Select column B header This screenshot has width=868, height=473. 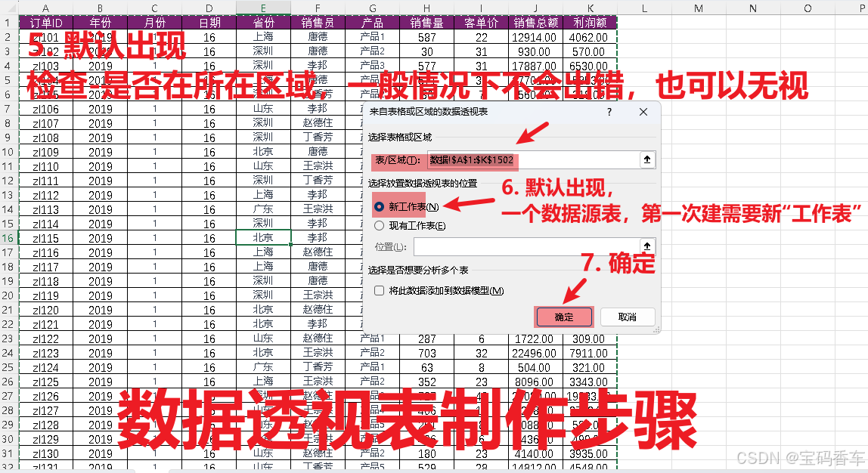(101, 8)
